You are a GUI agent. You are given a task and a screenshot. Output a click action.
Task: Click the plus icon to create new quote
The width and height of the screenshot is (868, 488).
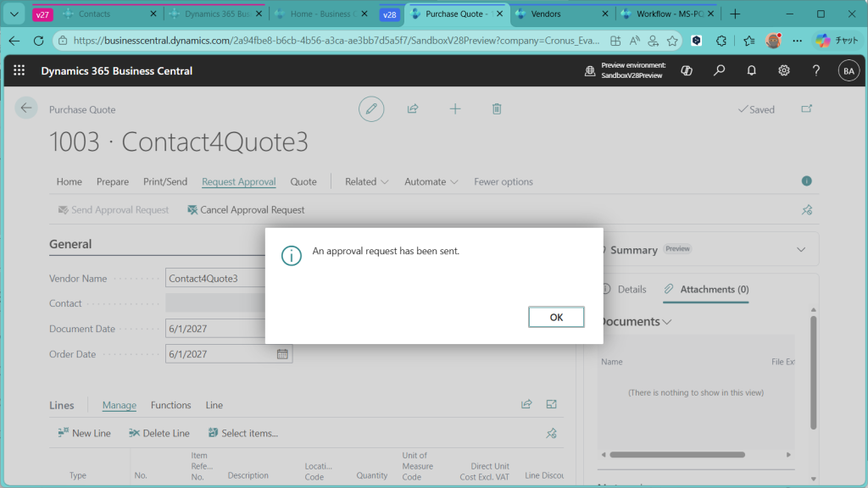coord(455,108)
